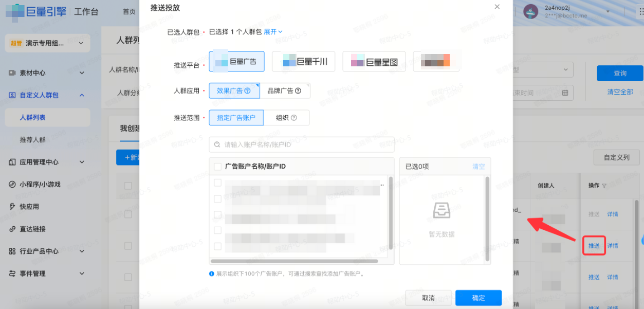The width and height of the screenshot is (644, 309).
Task: Click the 快应用 lightning icon in the sidebar
Action: click(x=12, y=207)
